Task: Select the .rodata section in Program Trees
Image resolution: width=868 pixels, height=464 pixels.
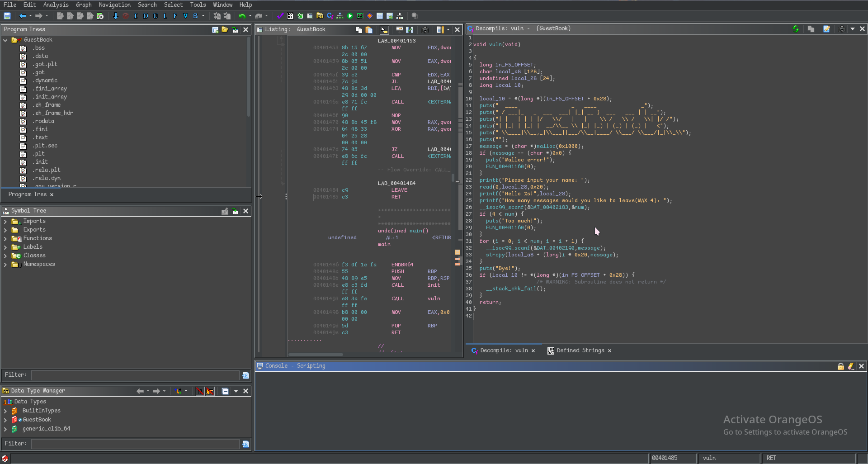Action: (43, 121)
